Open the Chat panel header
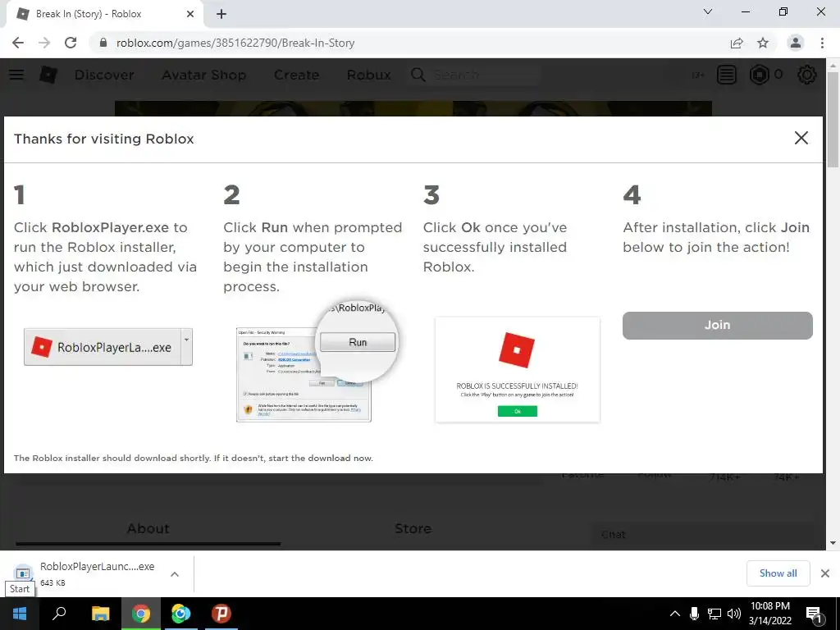This screenshot has height=630, width=840. [x=702, y=534]
